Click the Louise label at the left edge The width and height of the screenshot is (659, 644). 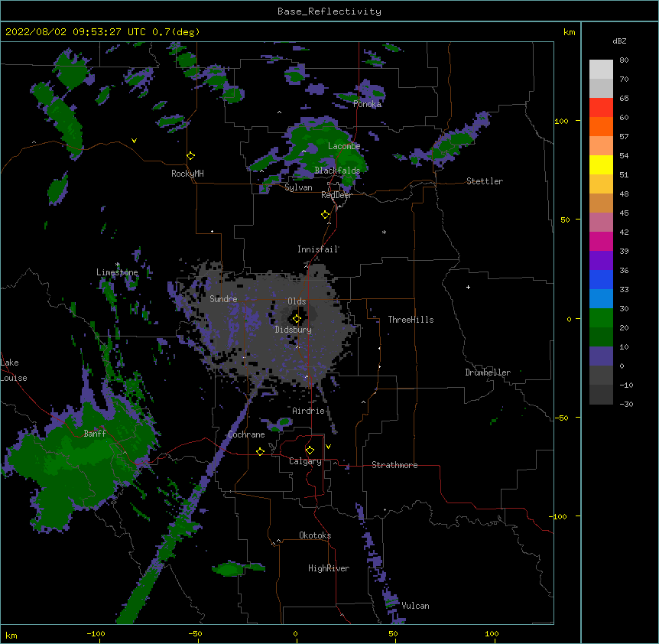14,378
